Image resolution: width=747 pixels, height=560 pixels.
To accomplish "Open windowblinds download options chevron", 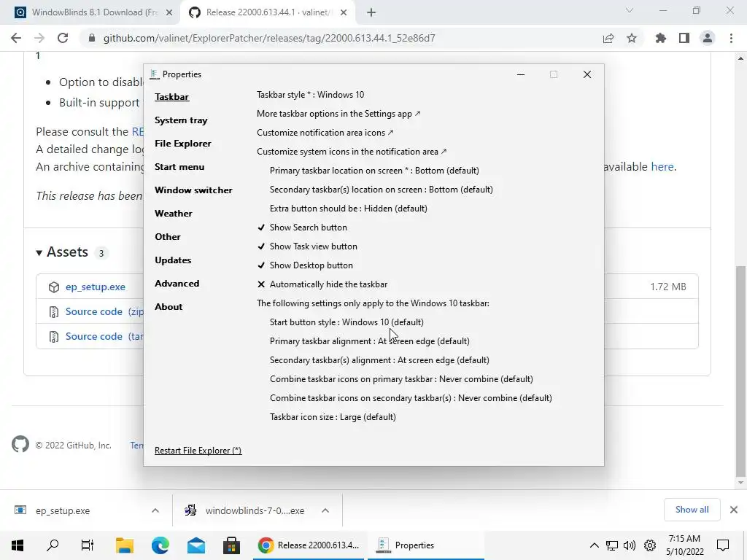I will tap(325, 510).
